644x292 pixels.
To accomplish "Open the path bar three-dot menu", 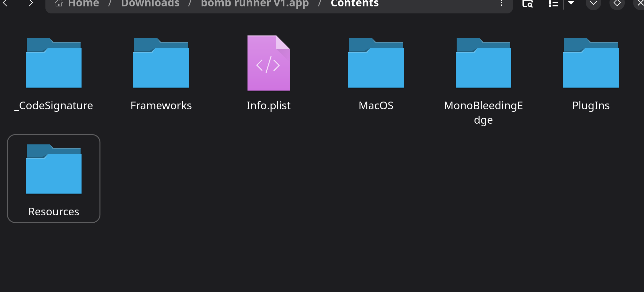I will [x=501, y=3].
